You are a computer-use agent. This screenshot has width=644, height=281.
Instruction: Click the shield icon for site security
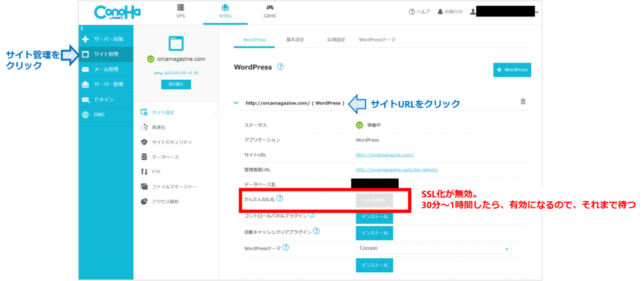coord(144,142)
